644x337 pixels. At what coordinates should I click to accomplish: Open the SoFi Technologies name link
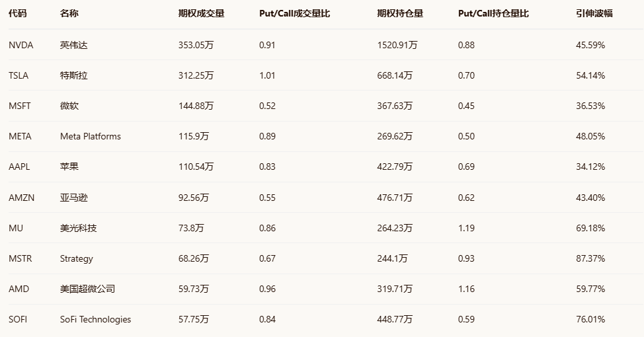(x=95, y=319)
